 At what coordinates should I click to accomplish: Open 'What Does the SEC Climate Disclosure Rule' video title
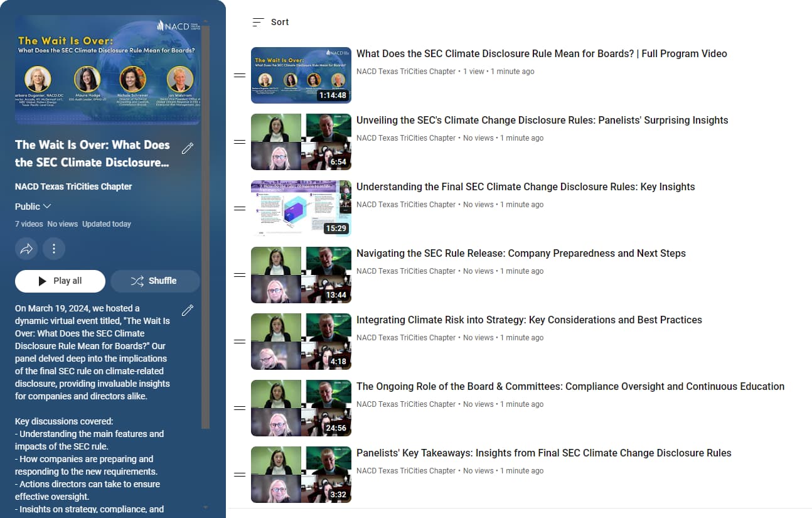[x=542, y=54]
